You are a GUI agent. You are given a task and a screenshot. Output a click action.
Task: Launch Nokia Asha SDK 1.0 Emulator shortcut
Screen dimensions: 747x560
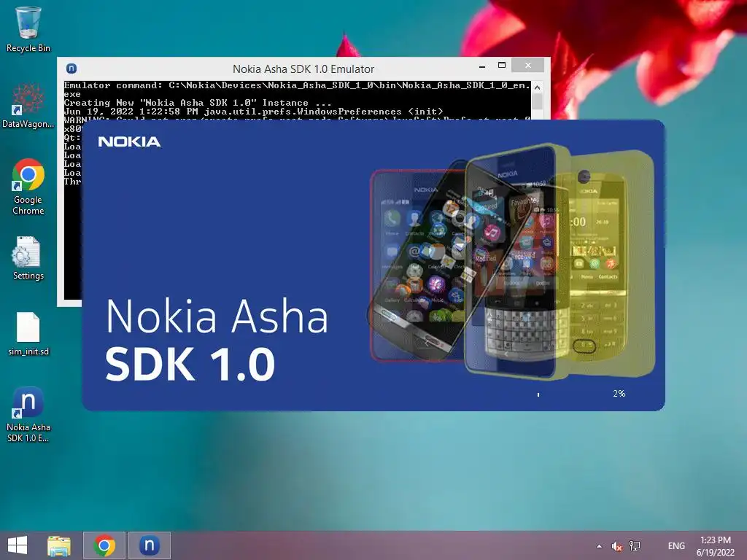[x=28, y=415]
